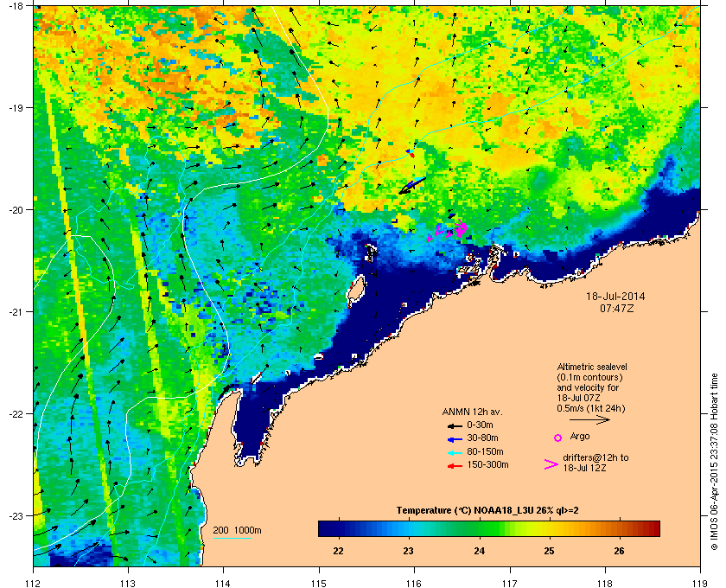Click the time label 07:47Z

point(616,308)
